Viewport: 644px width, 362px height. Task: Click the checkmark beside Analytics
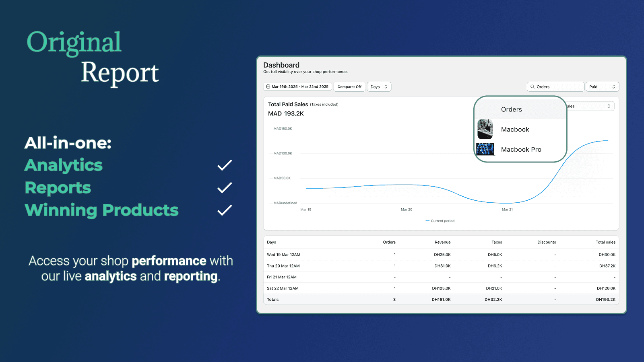coord(225,165)
